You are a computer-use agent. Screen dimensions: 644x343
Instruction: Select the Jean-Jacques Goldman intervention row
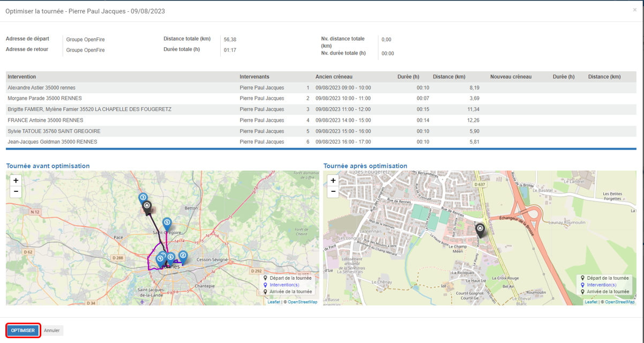tap(321, 142)
